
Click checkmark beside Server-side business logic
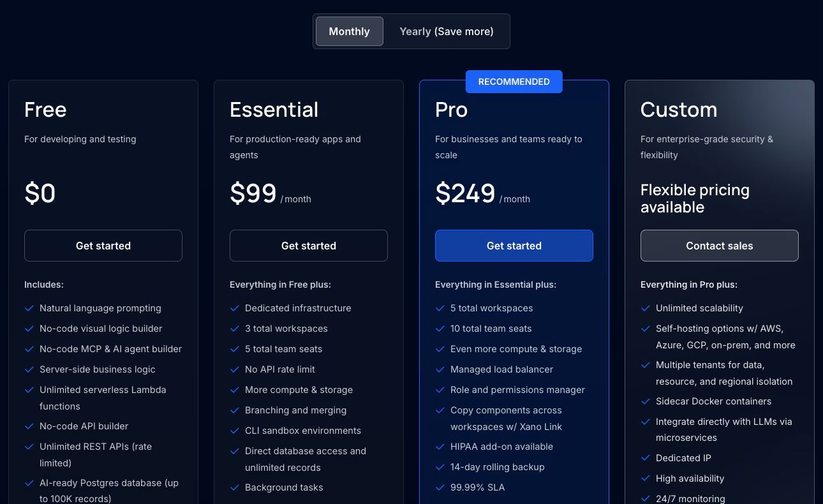[29, 369]
